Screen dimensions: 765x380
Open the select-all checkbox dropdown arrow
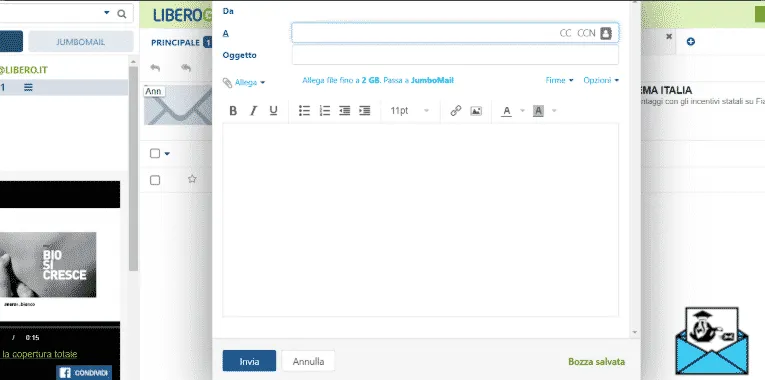167,154
